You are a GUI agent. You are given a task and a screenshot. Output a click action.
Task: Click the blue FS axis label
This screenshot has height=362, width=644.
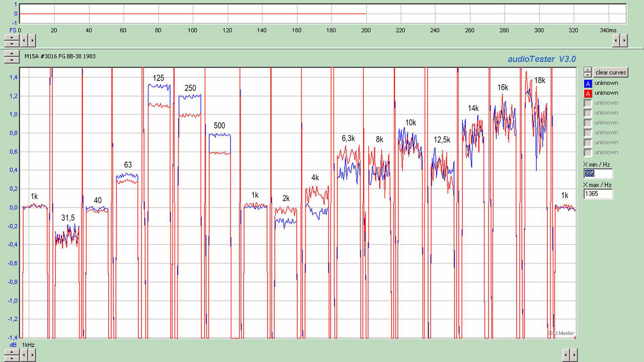[x=13, y=30]
